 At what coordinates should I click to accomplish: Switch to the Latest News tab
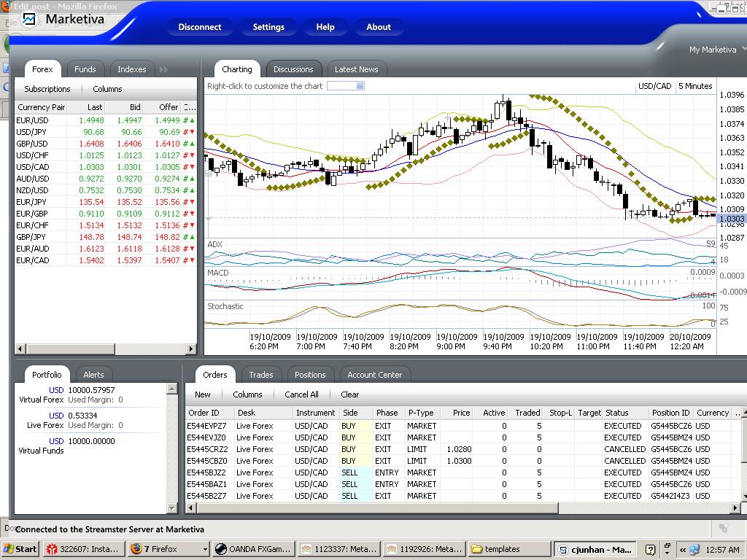(x=356, y=69)
